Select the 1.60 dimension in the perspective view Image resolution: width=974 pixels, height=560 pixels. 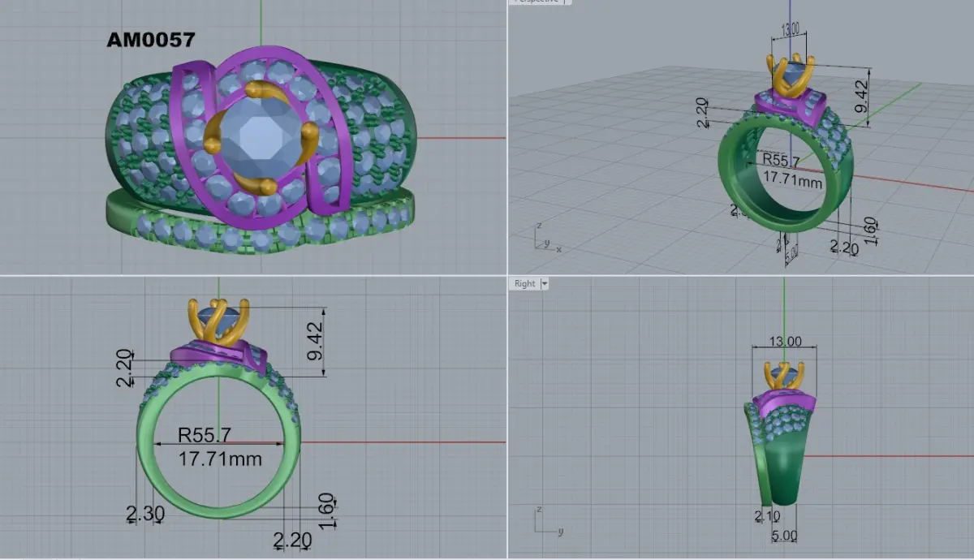coord(871,231)
